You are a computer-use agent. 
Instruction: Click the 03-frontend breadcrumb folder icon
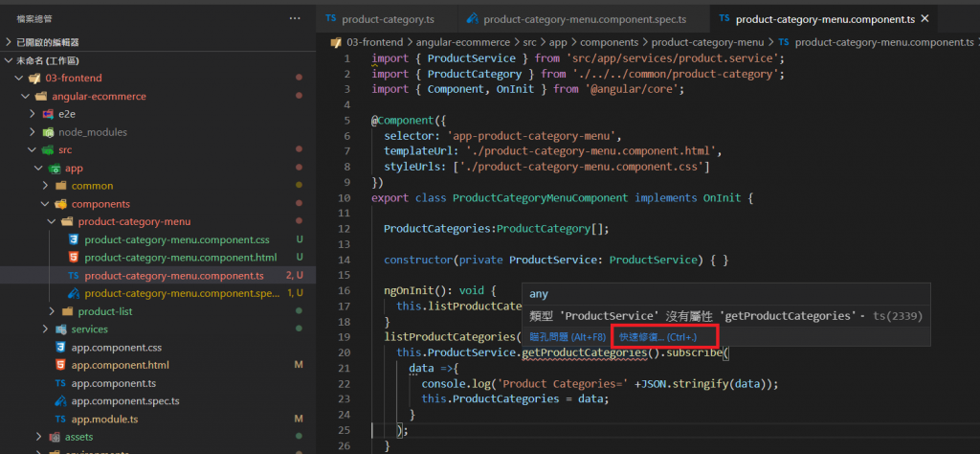[336, 42]
